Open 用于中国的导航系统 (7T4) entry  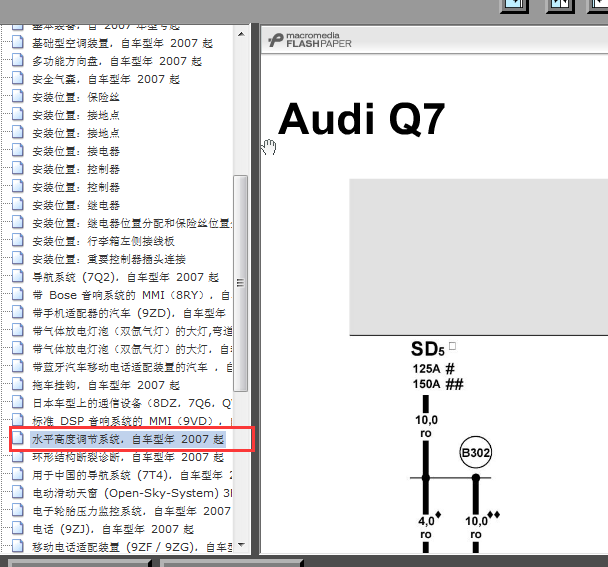coord(132,475)
